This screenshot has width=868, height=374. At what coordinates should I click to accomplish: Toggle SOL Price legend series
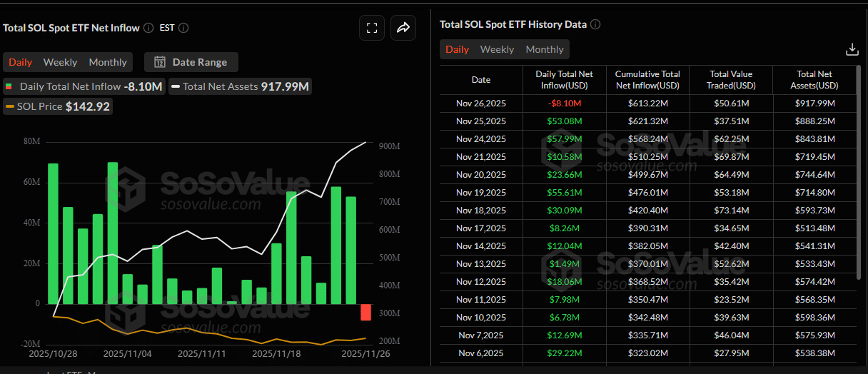point(58,106)
